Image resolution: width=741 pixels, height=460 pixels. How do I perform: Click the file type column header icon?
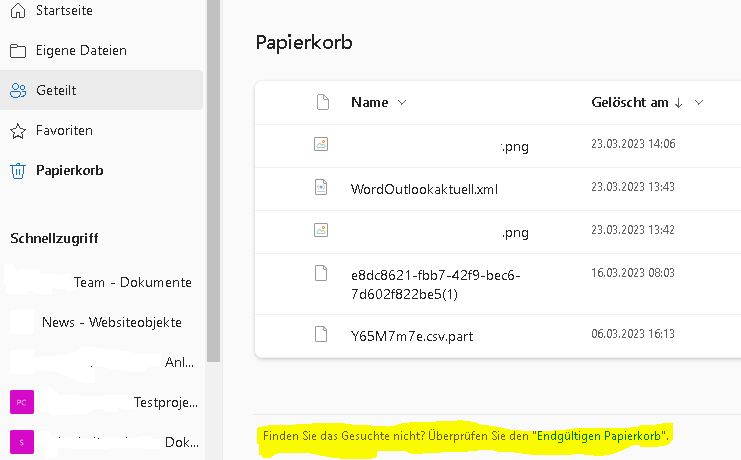(322, 102)
